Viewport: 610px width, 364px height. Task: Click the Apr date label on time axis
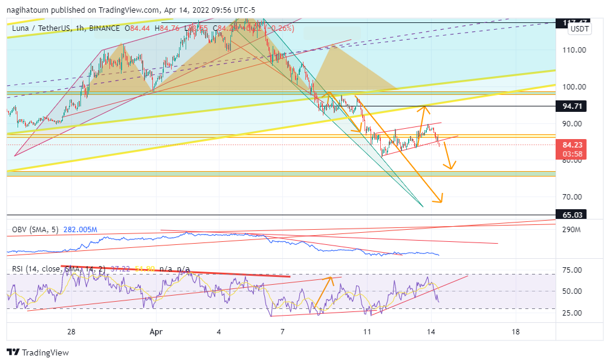(x=156, y=332)
